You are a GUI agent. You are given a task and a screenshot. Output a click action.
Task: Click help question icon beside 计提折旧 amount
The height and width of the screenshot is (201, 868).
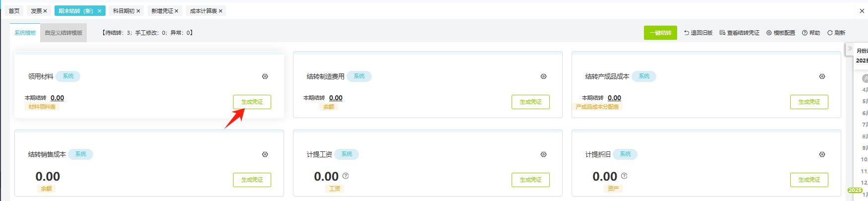coord(624,176)
